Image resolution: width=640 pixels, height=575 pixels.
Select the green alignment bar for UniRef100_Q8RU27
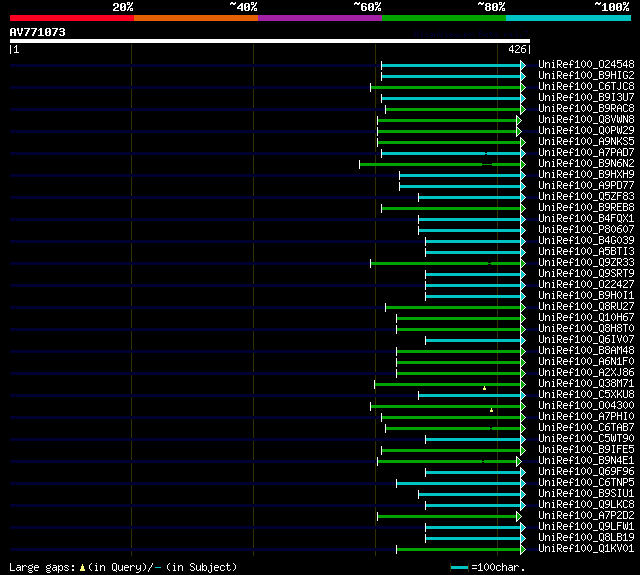click(453, 307)
